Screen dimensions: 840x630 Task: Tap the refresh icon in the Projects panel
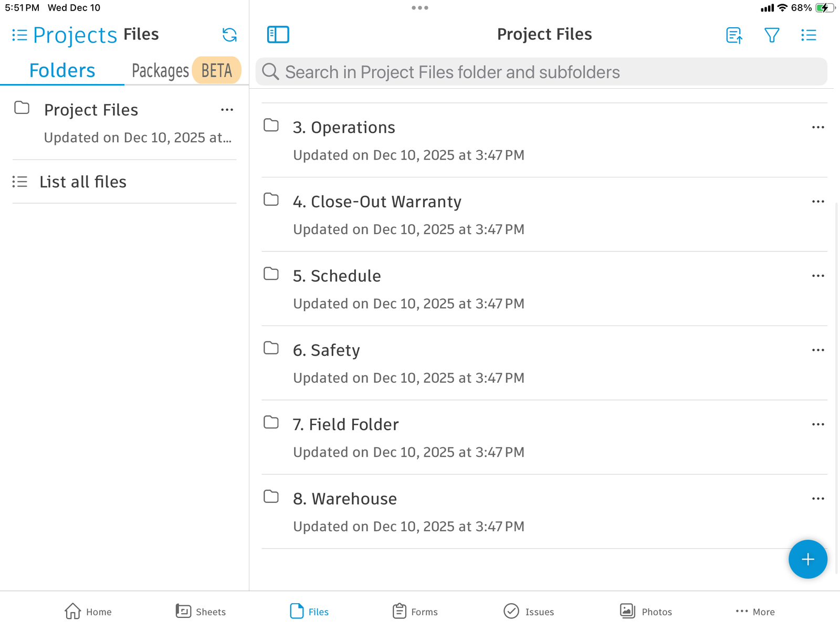click(228, 35)
